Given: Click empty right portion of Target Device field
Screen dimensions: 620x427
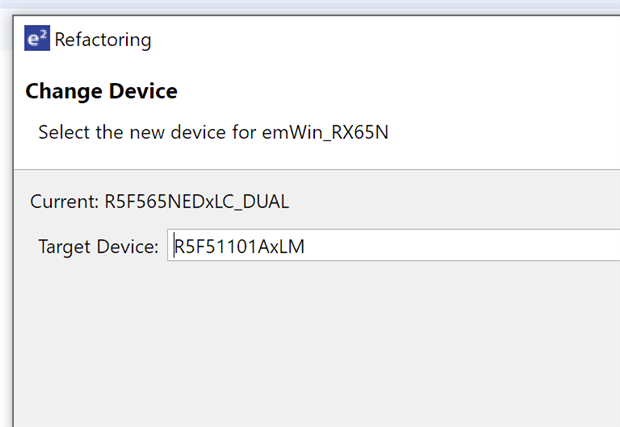Looking at the screenshot, I should tap(500, 246).
